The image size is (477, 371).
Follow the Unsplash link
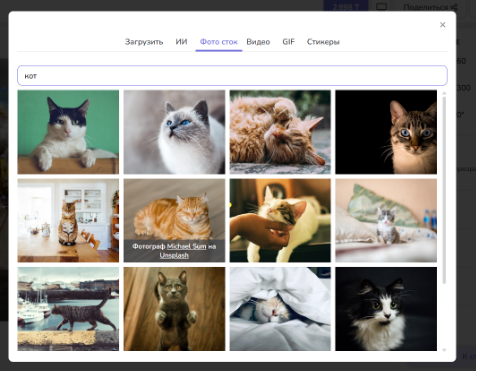click(x=174, y=255)
